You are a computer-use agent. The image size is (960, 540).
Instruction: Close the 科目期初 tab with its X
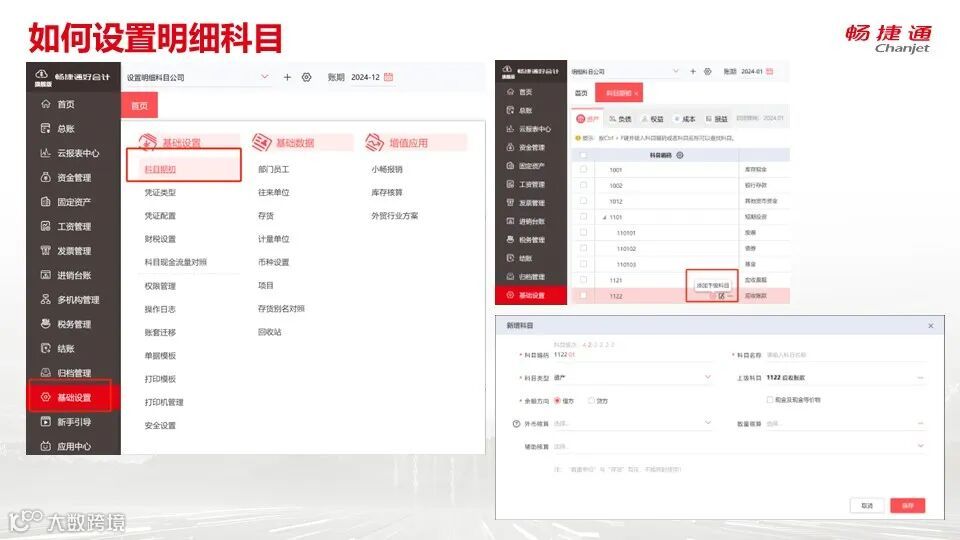pos(636,93)
